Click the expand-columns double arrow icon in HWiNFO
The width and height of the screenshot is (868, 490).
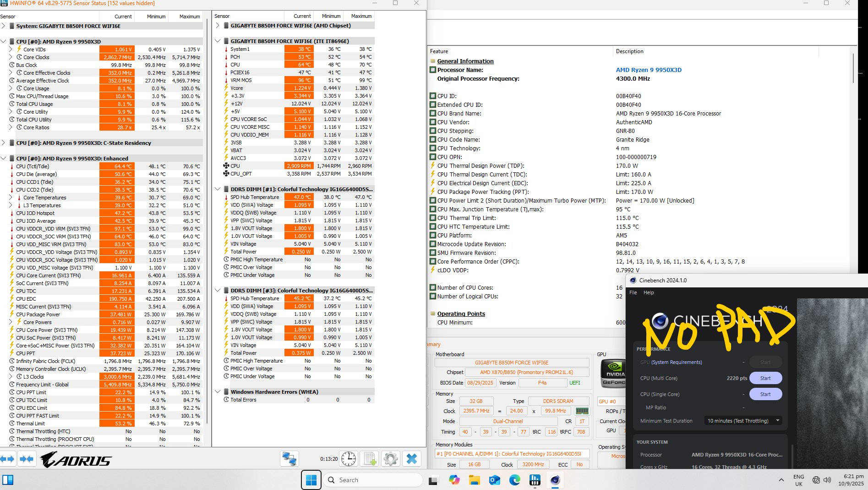click(x=8, y=459)
